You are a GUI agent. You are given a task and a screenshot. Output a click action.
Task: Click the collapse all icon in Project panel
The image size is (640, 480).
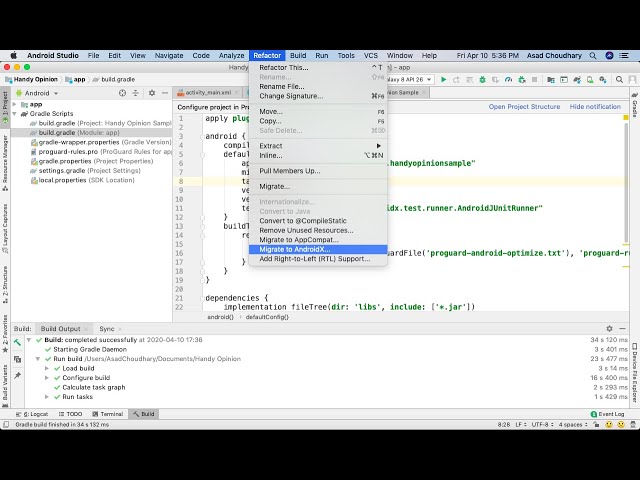tap(136, 93)
